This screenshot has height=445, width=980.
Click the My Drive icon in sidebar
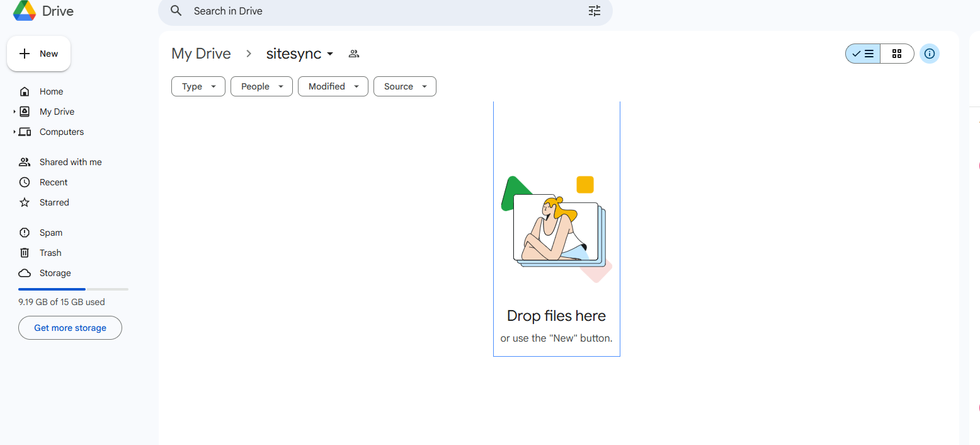(x=25, y=112)
